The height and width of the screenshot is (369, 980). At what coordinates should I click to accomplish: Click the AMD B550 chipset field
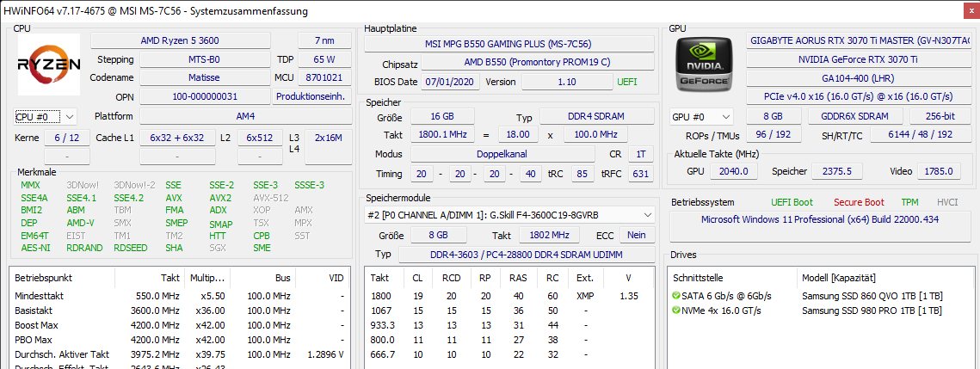(x=537, y=63)
